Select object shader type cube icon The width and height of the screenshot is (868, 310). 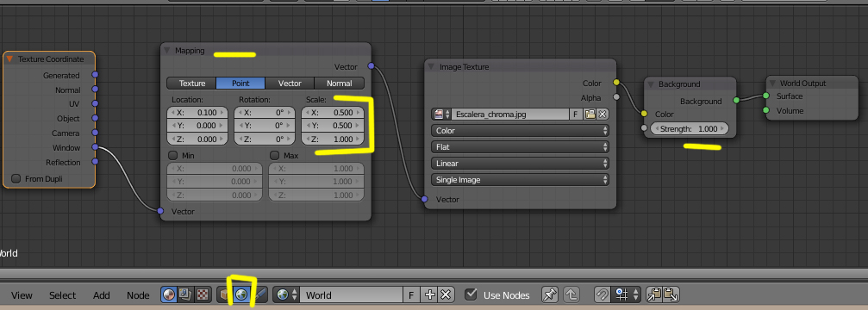click(x=225, y=295)
